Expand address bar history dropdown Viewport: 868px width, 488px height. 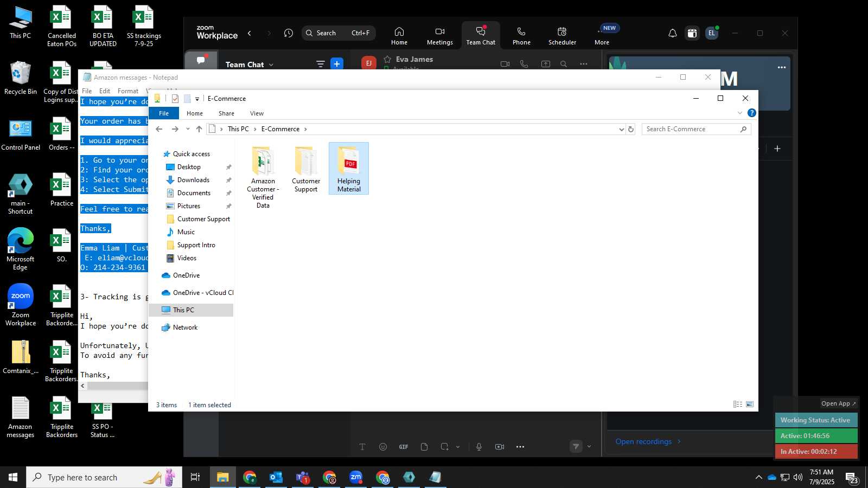621,129
